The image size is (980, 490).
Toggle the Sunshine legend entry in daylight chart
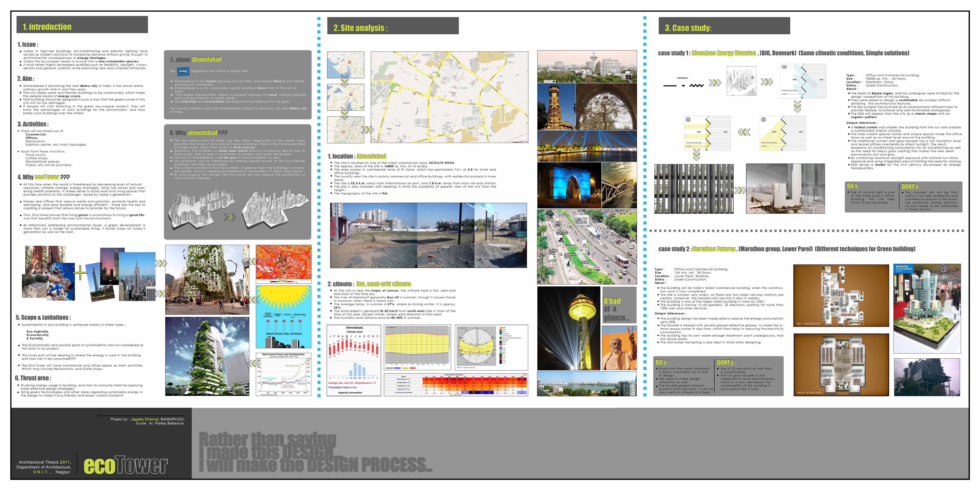(x=405, y=368)
